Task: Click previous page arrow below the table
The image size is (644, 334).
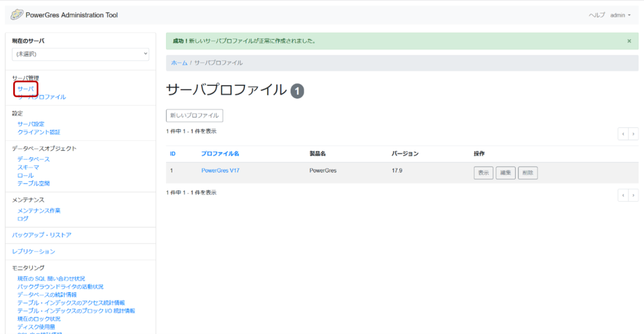Action: coord(623,195)
